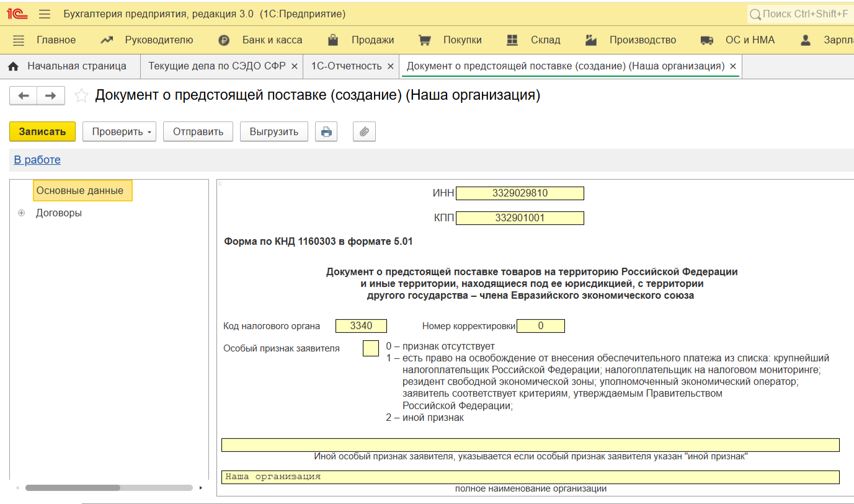Click the КПП field 332901001
854x504 pixels.
(520, 218)
